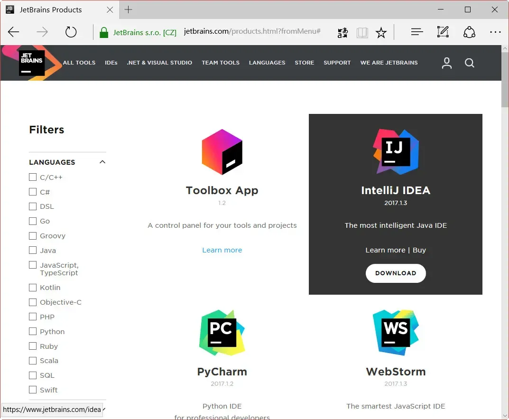This screenshot has width=509, height=420.
Task: Open Toolbox App Learn more link
Action: (x=222, y=250)
